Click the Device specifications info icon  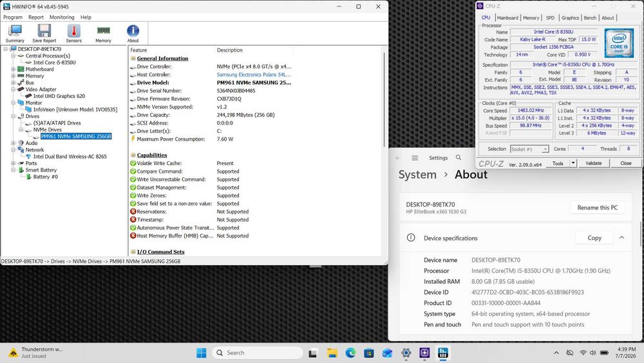411,238
